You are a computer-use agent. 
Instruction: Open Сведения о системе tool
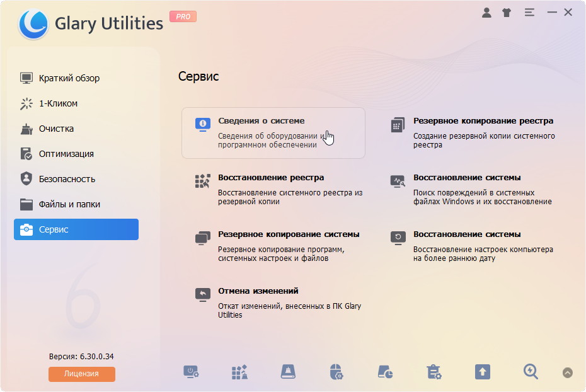click(273, 133)
